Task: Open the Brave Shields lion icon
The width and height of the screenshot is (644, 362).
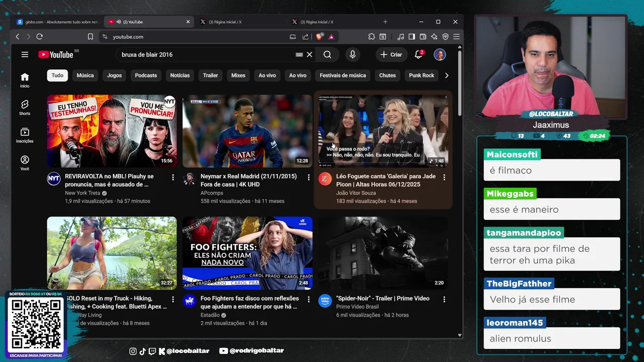Action: tap(319, 37)
